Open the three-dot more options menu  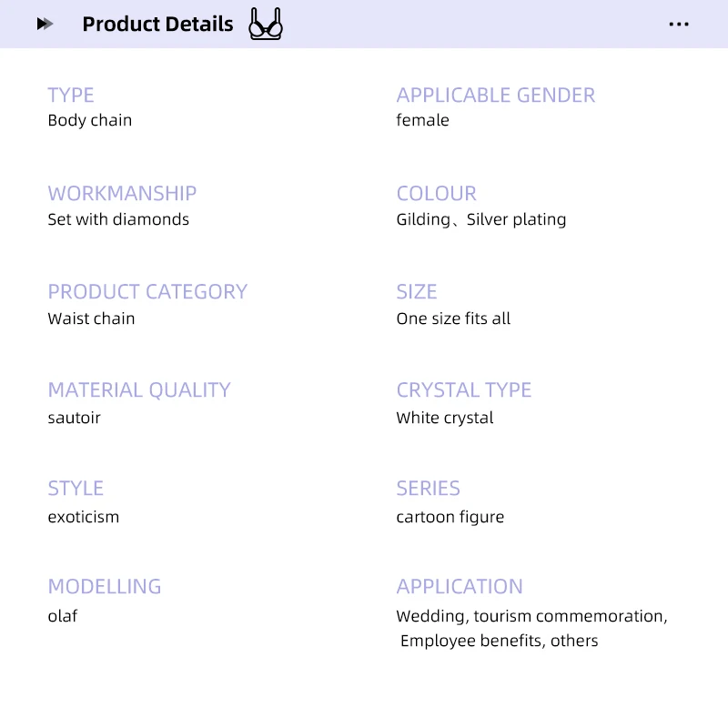point(679,25)
